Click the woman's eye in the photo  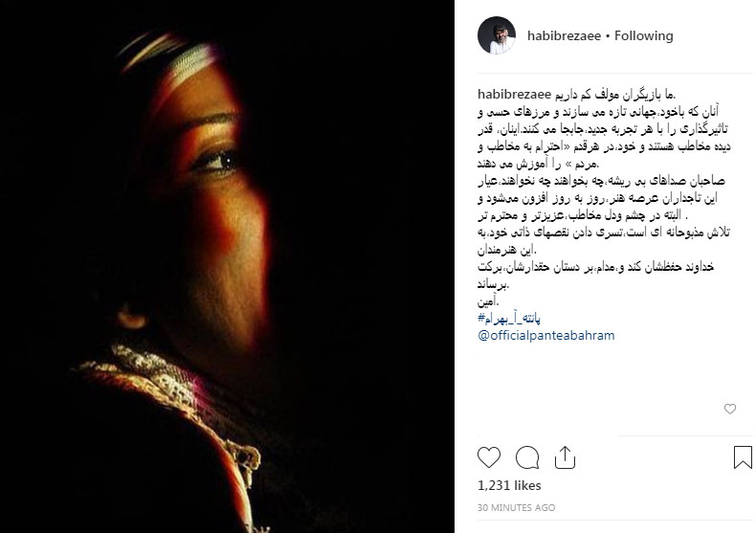217,162
